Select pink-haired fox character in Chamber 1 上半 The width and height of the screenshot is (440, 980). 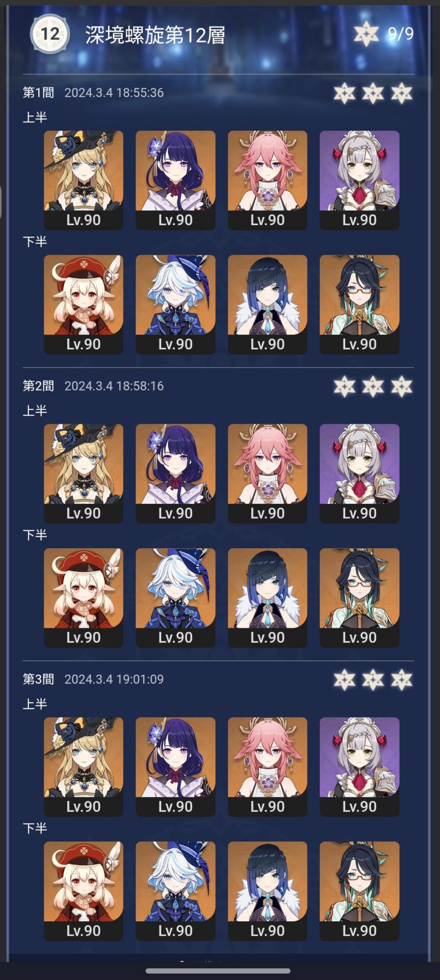pyautogui.click(x=267, y=180)
